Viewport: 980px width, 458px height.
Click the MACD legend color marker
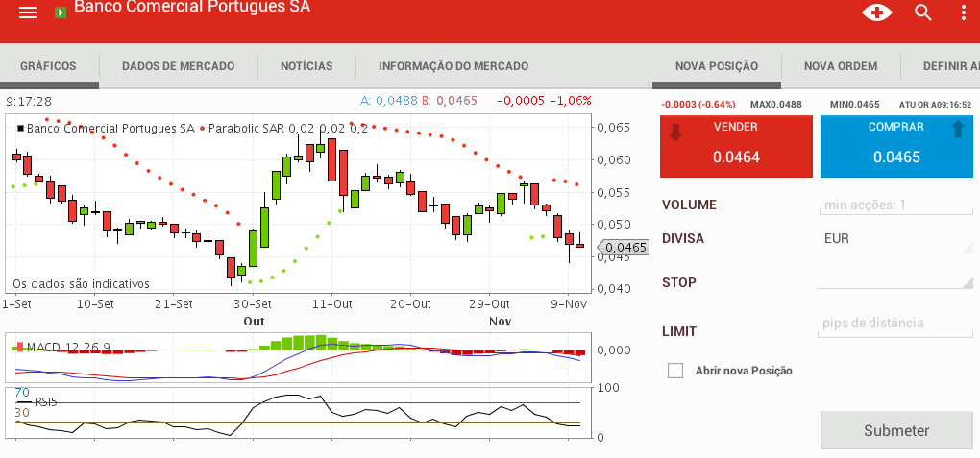(20, 347)
